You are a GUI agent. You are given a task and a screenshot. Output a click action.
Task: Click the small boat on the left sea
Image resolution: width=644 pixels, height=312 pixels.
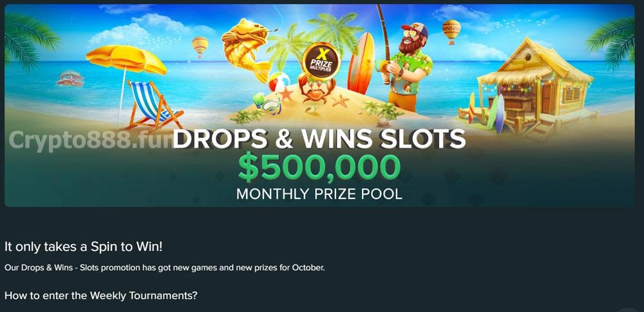(70, 78)
